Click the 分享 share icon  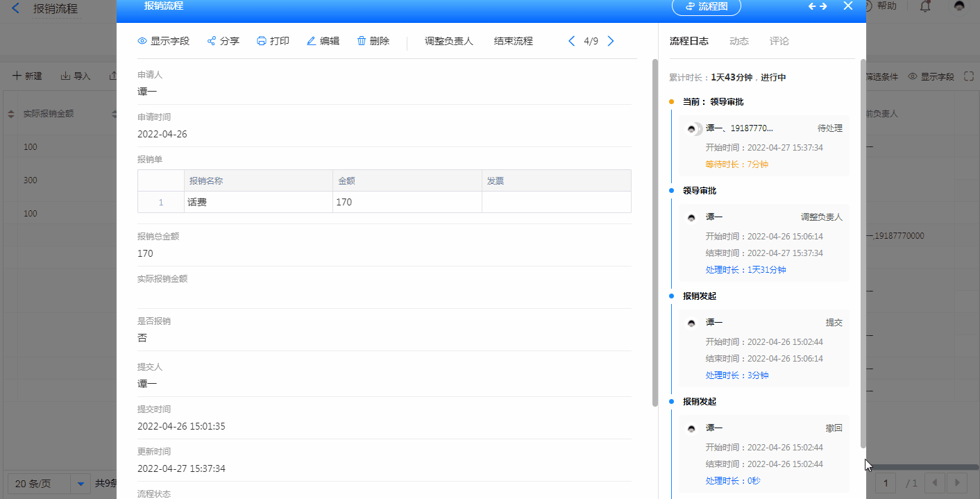pos(212,41)
